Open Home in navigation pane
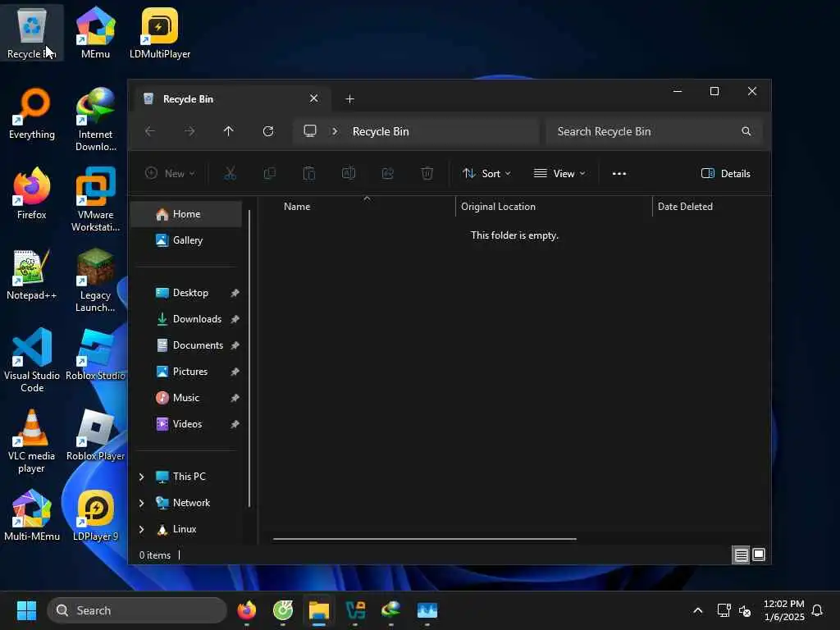 coord(186,214)
